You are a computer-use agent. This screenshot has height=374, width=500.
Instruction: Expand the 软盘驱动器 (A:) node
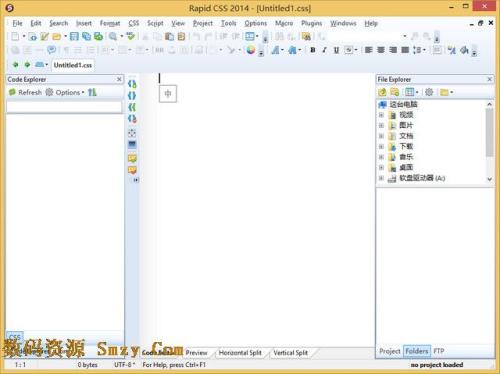click(381, 178)
